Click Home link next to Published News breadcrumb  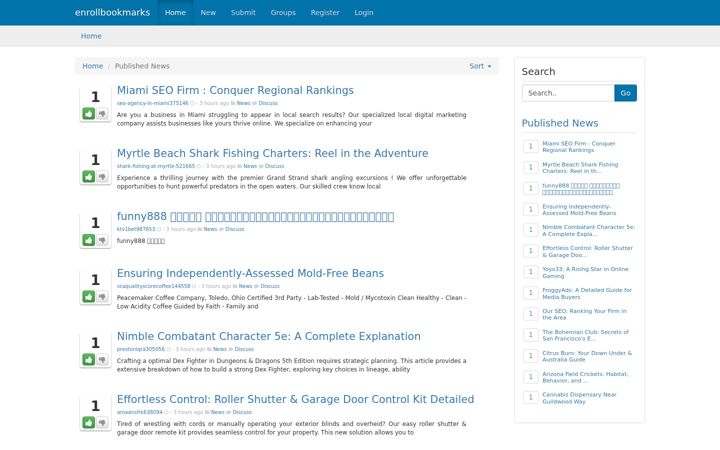pos(93,66)
